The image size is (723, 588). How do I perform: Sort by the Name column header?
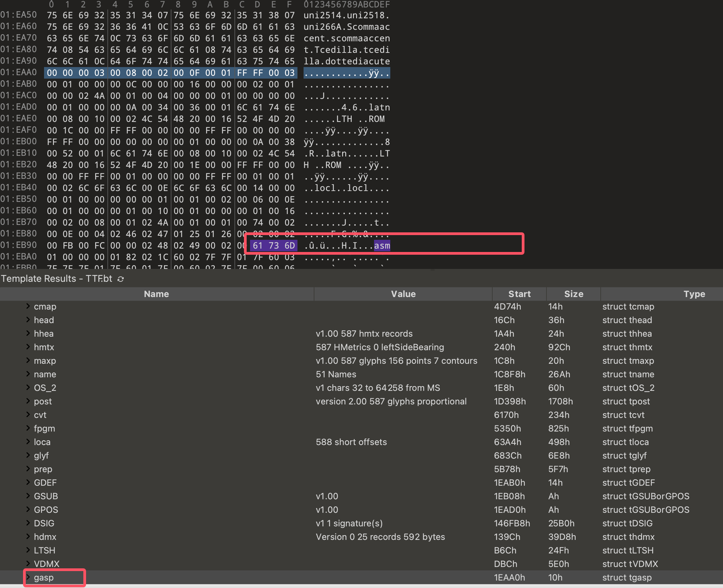coord(156,294)
